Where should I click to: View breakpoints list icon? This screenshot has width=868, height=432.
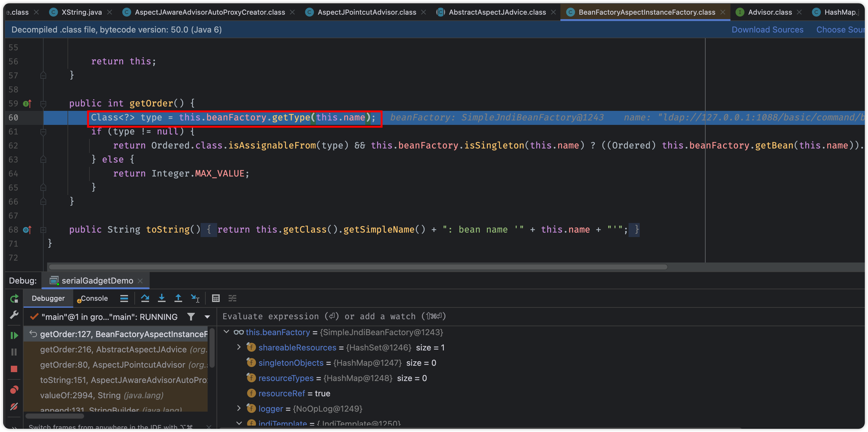[x=14, y=390]
